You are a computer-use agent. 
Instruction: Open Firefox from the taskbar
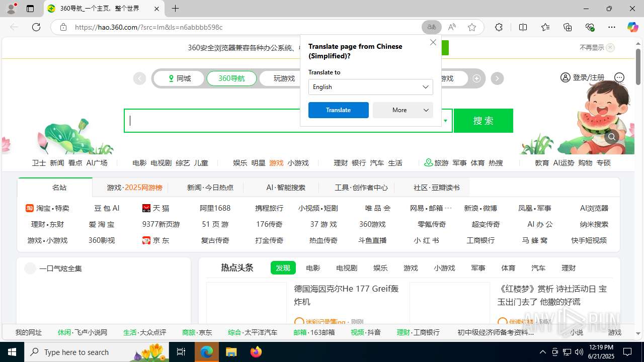point(256,352)
